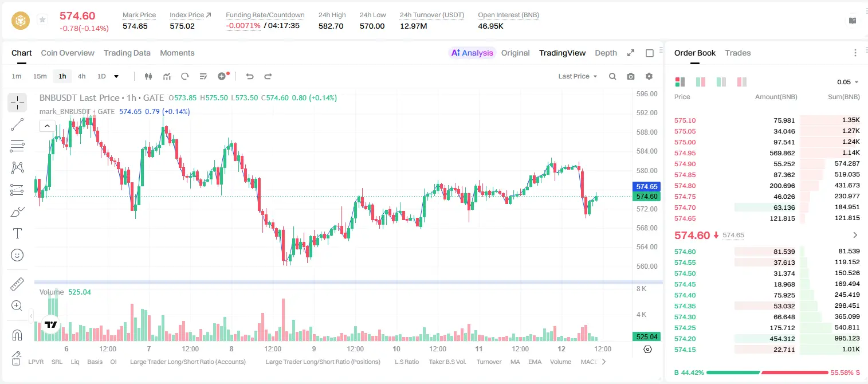Show only buy orders view
868x384 pixels.
pos(721,82)
